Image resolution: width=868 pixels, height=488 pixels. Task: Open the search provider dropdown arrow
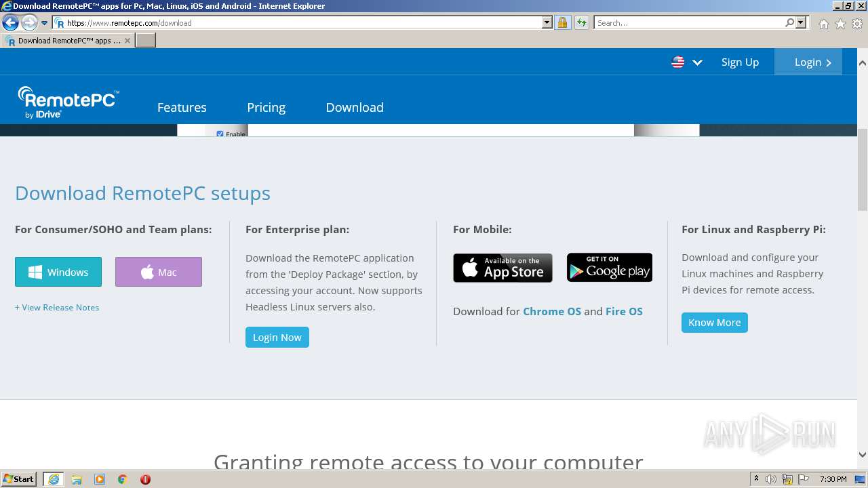coord(801,23)
